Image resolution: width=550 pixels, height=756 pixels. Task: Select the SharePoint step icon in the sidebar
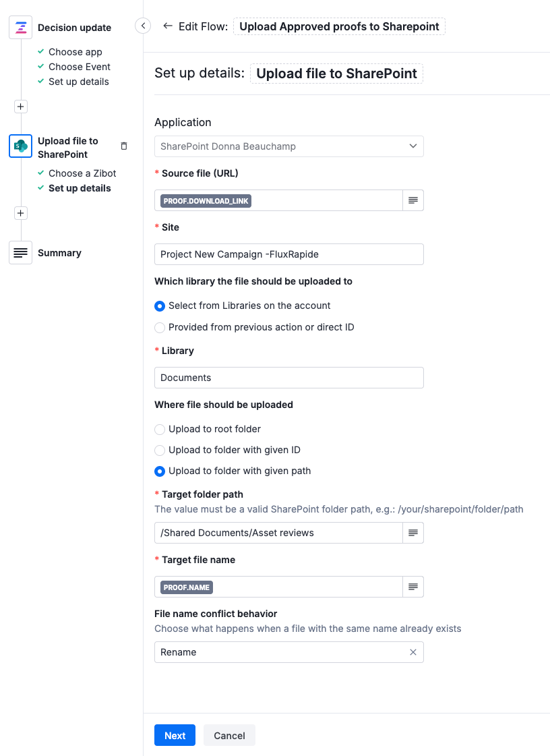click(x=20, y=146)
